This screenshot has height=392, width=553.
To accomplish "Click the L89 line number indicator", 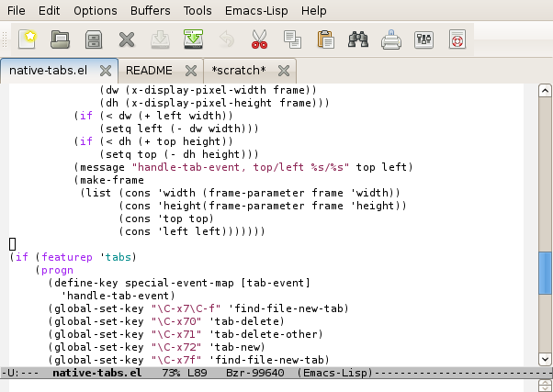I will (197, 373).
